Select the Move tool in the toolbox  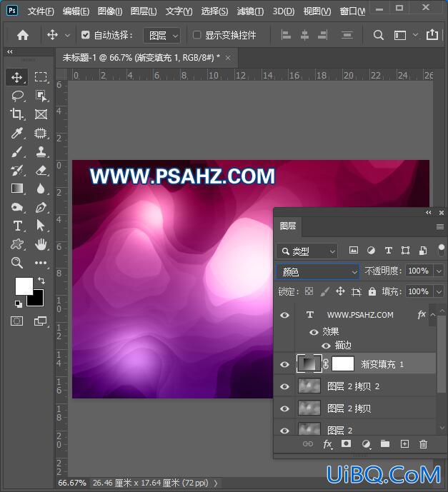16,77
